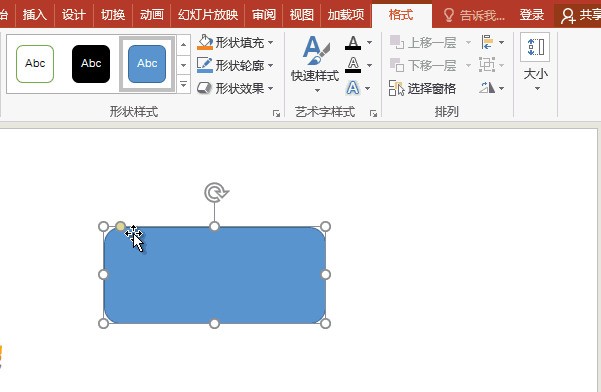Click the Align objects icon
The image size is (601, 392).
click(487, 42)
